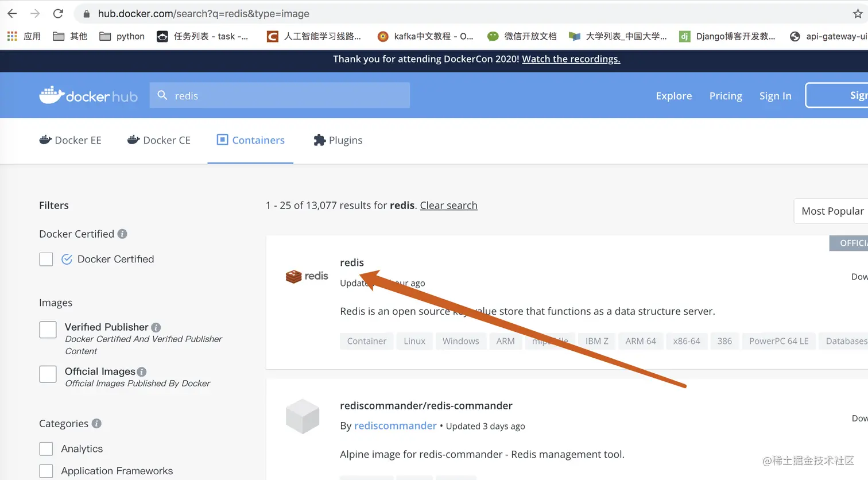
Task: Open the Django博客开发教 bookmark
Action: (727, 36)
